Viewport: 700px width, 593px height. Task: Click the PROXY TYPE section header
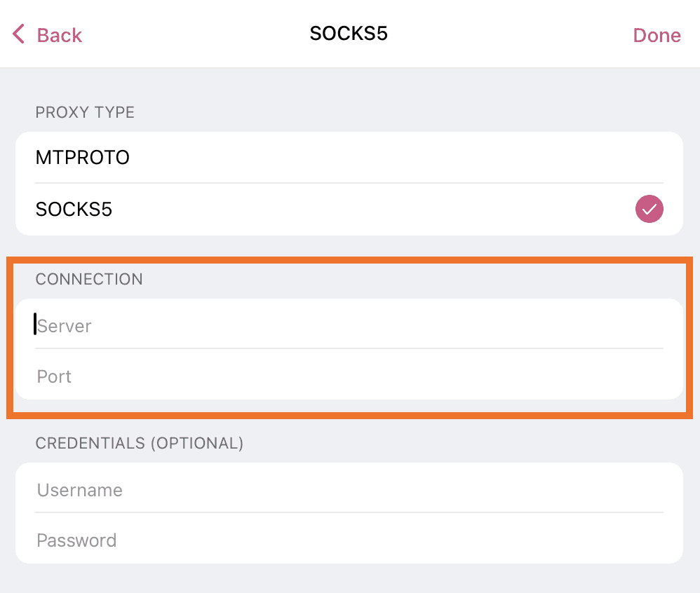(85, 112)
